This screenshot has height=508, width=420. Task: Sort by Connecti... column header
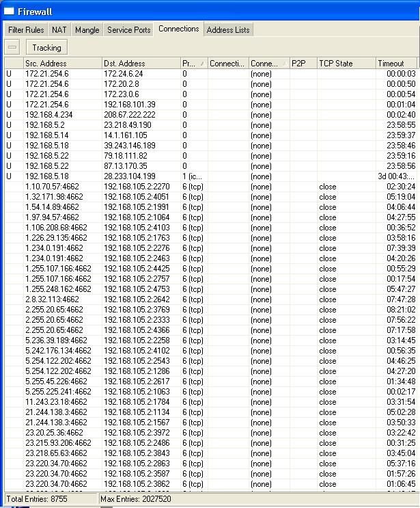(x=228, y=63)
